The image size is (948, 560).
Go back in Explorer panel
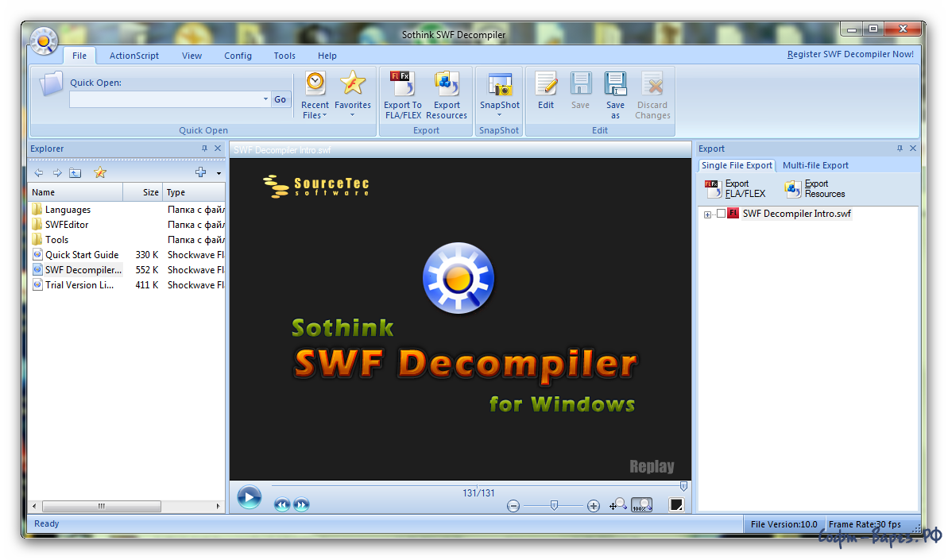(39, 173)
